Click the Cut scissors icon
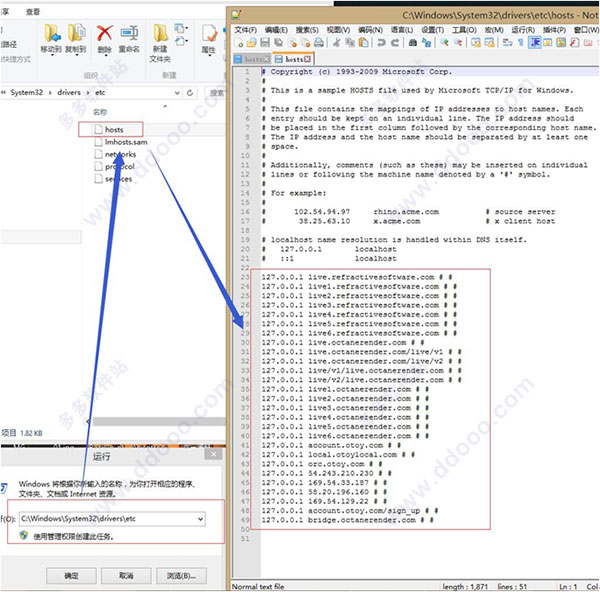The height and width of the screenshot is (592, 600). pyautogui.click(x=336, y=43)
